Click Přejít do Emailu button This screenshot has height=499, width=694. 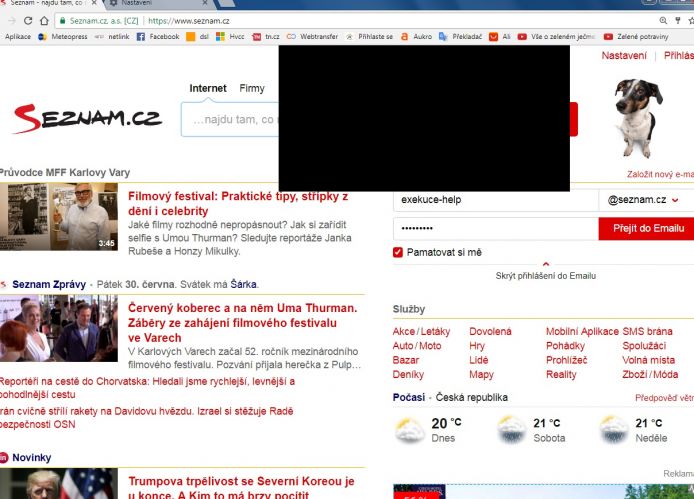click(x=646, y=228)
